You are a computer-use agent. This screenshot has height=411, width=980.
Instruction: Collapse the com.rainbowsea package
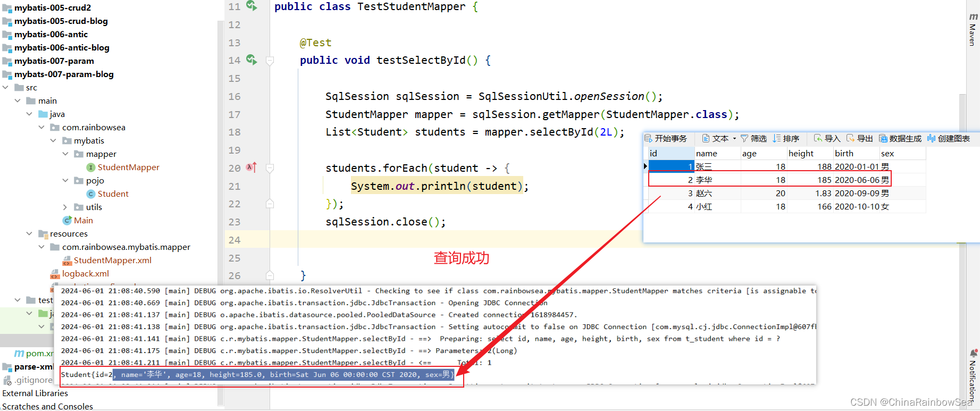(41, 127)
